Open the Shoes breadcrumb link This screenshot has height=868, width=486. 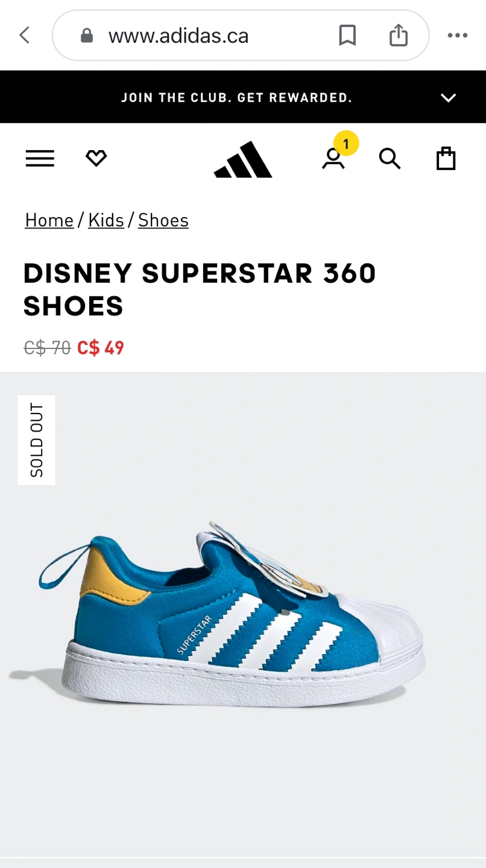(x=163, y=221)
